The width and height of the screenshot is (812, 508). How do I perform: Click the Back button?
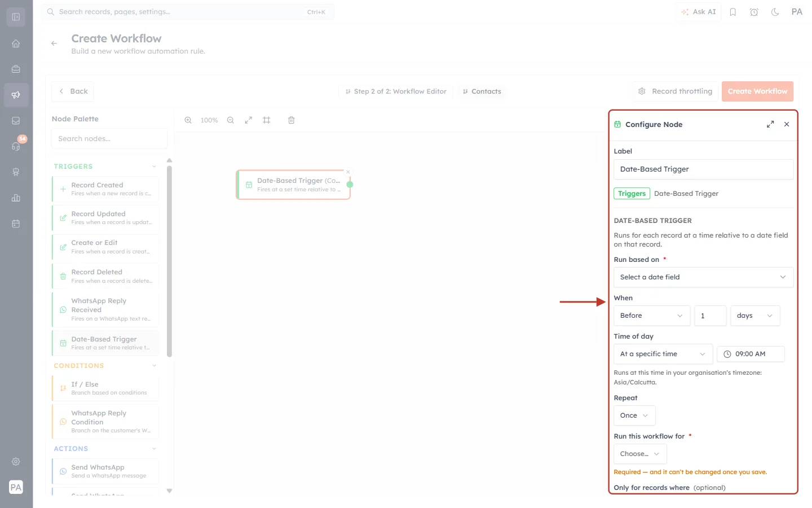[x=73, y=91]
